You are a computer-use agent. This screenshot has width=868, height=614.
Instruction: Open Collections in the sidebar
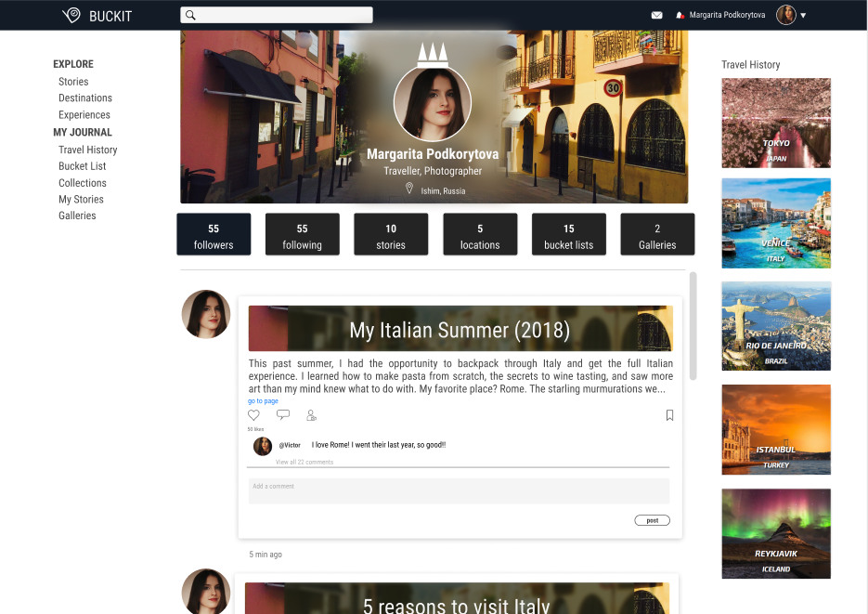click(x=83, y=183)
